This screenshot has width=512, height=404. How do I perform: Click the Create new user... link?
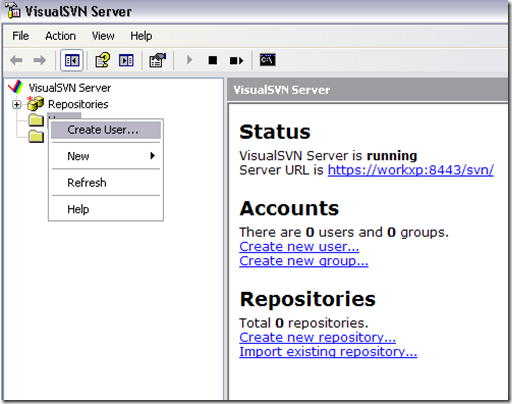click(299, 247)
